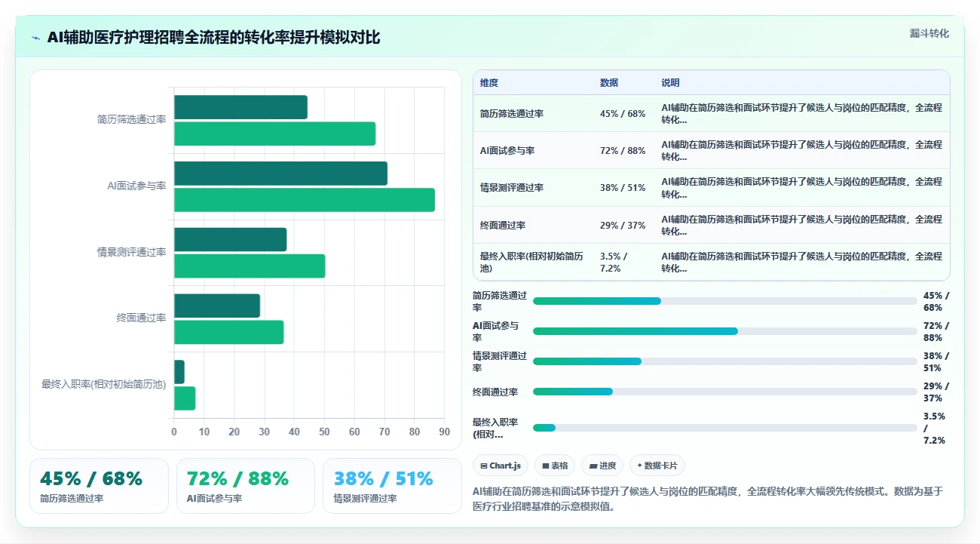The height and width of the screenshot is (544, 980).
Task: Select table row 终面通过率
Action: [x=711, y=225]
